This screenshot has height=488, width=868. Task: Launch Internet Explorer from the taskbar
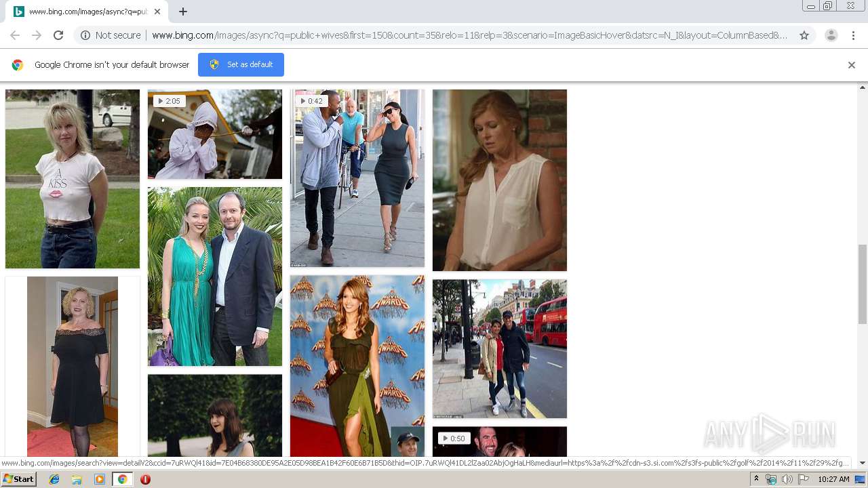click(54, 479)
